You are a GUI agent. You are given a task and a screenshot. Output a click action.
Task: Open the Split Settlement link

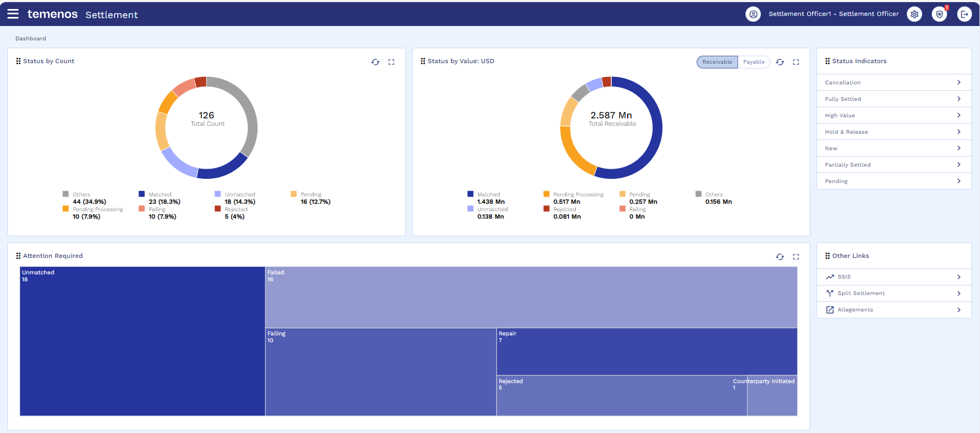click(894, 293)
